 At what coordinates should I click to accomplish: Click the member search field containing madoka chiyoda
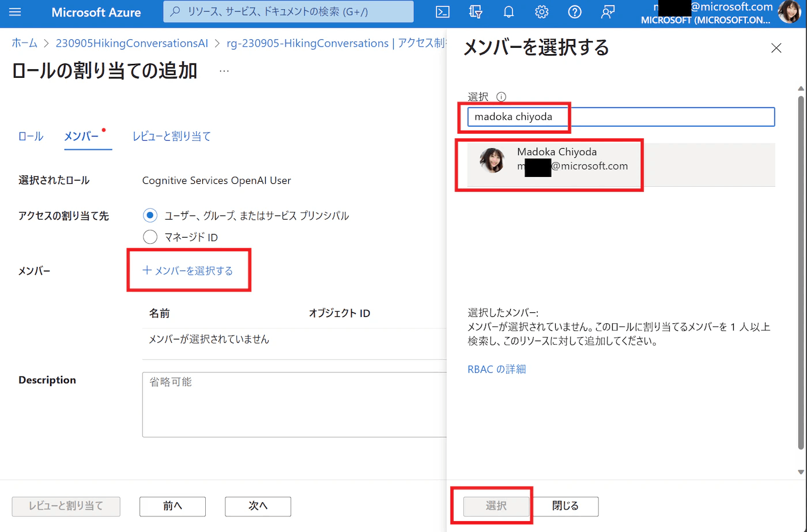[x=621, y=117]
